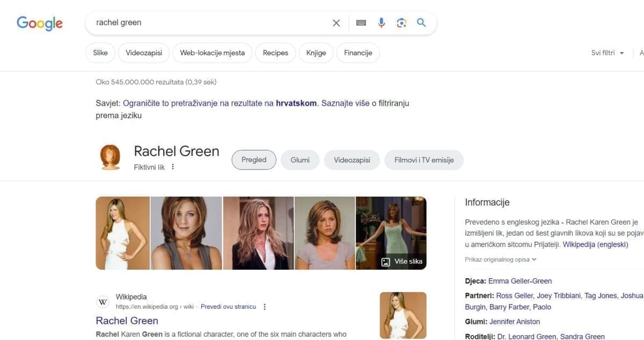Open the hrvatskom language filter link
The height and width of the screenshot is (340, 644).
click(x=296, y=103)
